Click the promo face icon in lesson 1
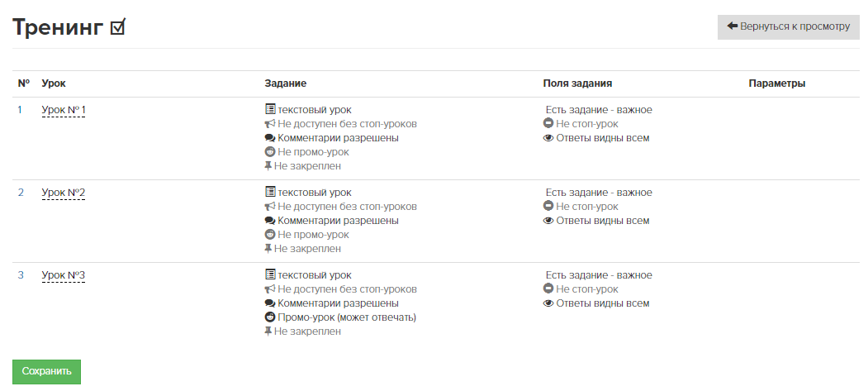 tap(270, 151)
